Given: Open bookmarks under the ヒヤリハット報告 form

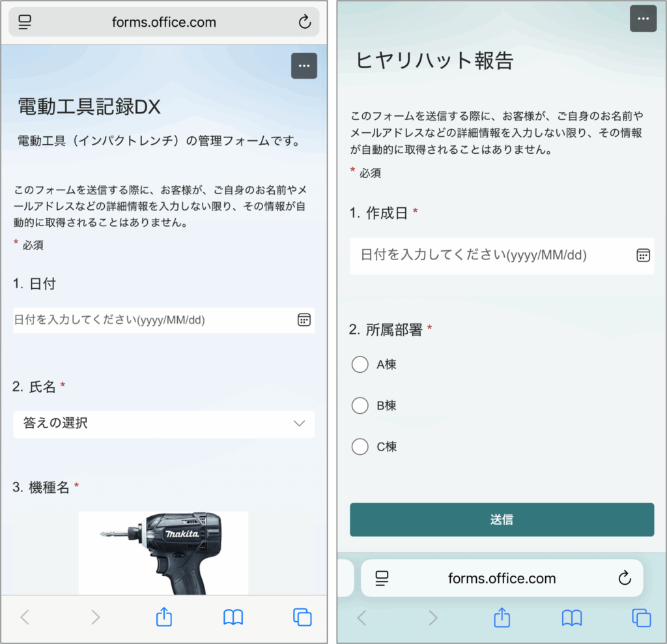Looking at the screenshot, I should [571, 617].
